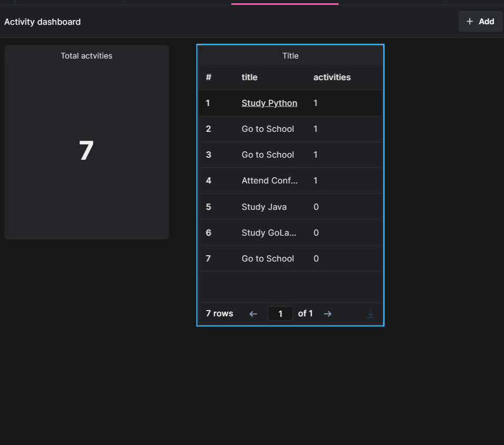Click the # column header
This screenshot has width=504, height=445.
pyautogui.click(x=209, y=77)
